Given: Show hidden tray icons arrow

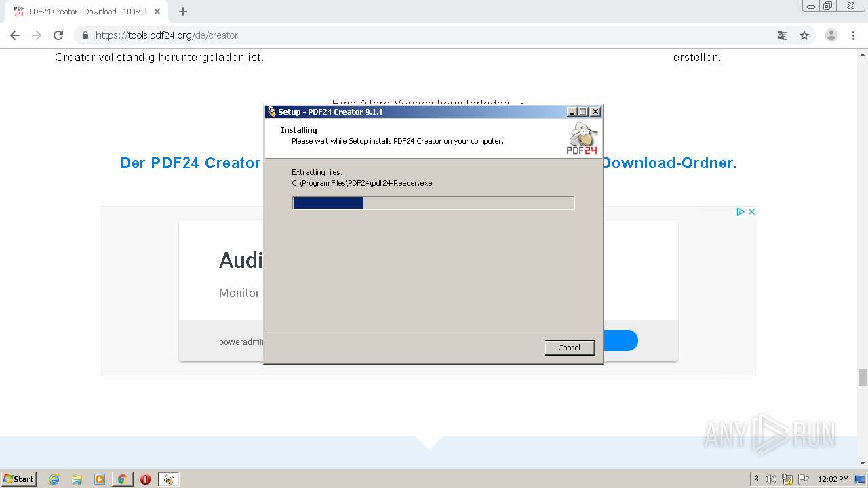Looking at the screenshot, I should pos(756,479).
